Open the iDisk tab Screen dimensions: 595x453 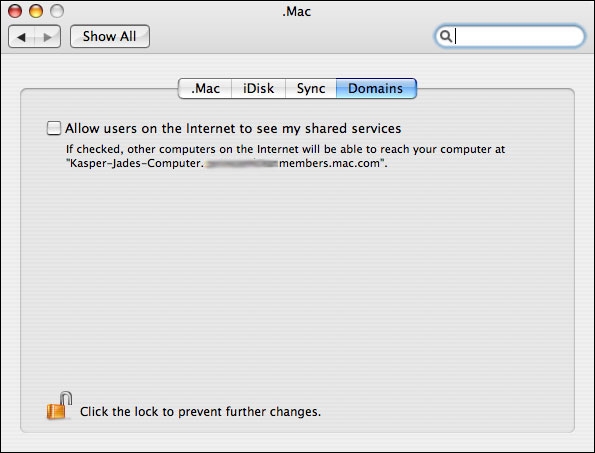click(258, 88)
